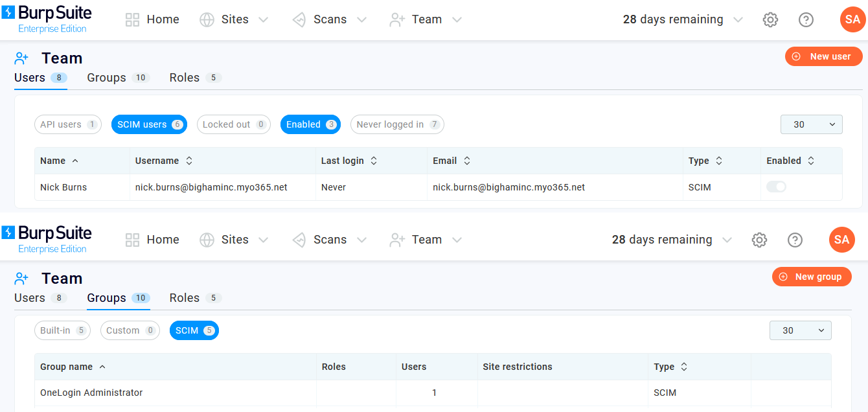Select the Custom groups filter

pyautogui.click(x=130, y=330)
